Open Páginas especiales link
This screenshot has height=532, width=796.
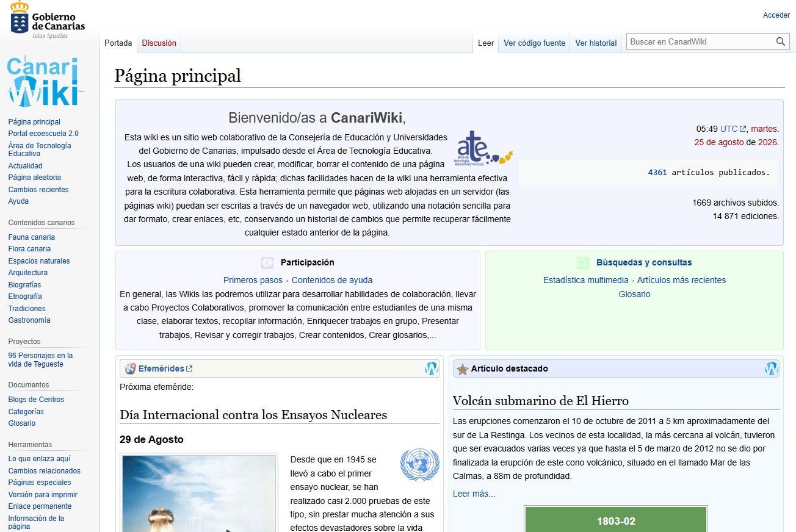pos(40,483)
